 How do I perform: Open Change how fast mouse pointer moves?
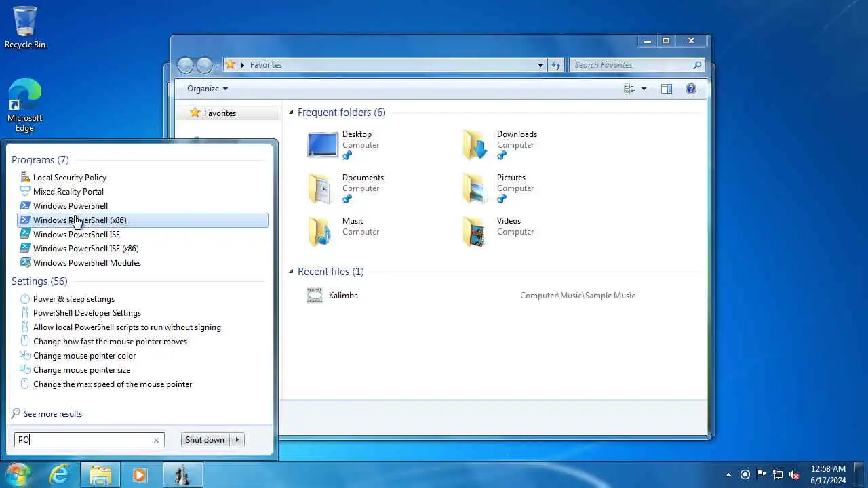tap(142, 342)
